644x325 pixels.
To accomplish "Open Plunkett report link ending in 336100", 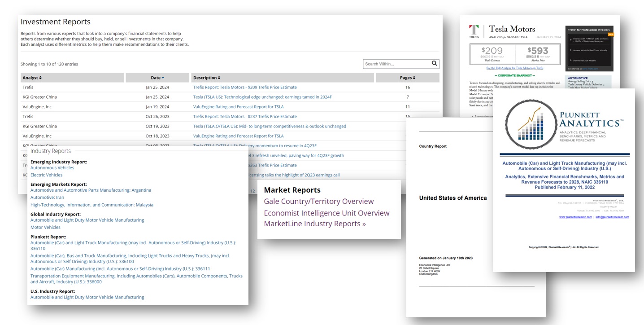I will (x=130, y=259).
